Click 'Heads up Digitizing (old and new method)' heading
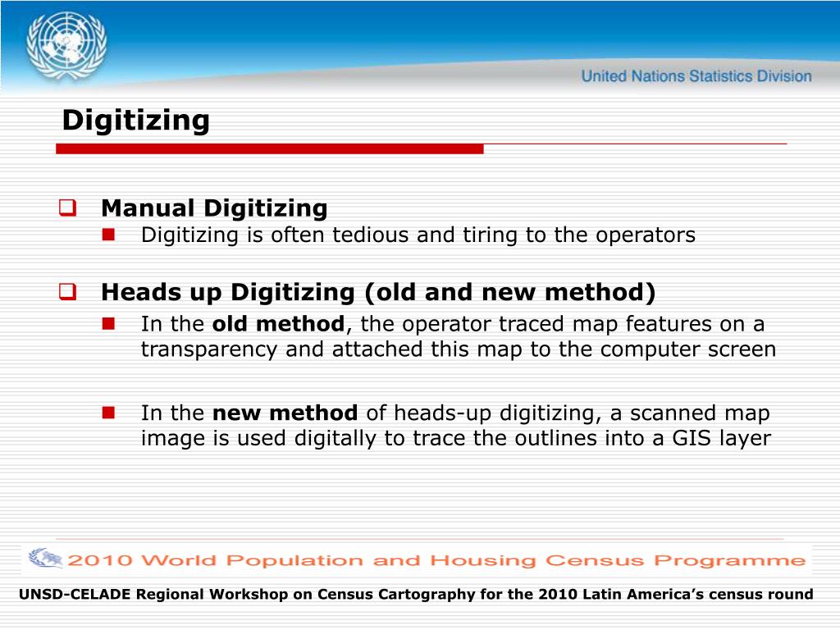 click(x=378, y=293)
